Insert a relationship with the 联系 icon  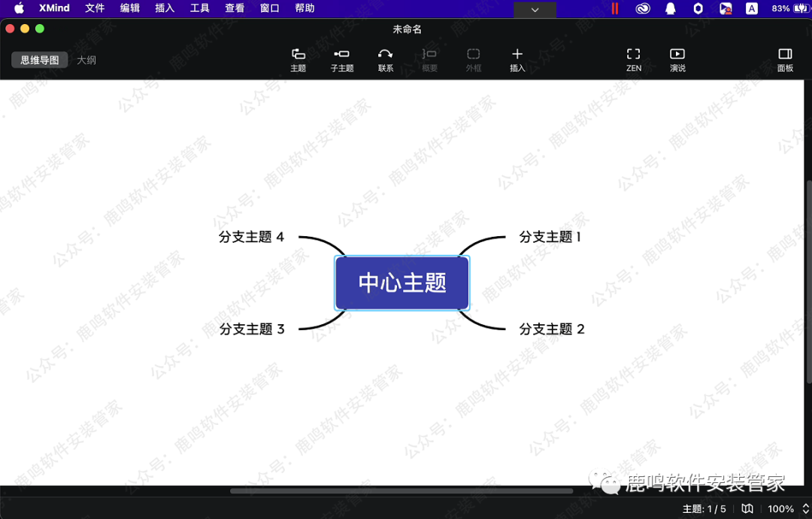[x=385, y=59]
